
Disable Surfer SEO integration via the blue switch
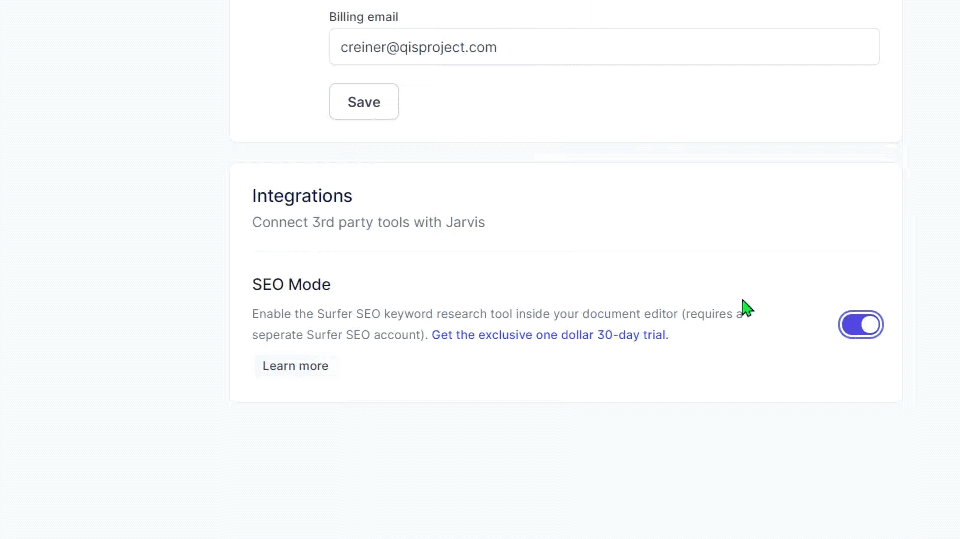[860, 325]
